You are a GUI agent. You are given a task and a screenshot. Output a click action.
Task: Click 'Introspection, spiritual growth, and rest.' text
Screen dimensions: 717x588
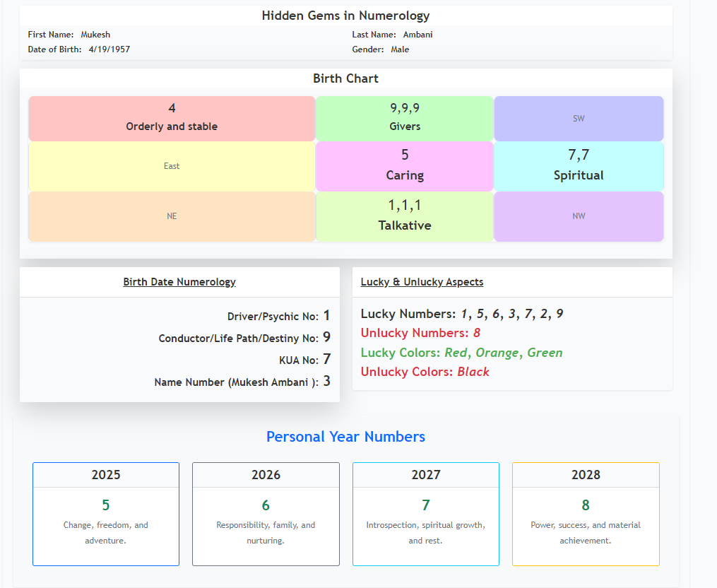(426, 533)
